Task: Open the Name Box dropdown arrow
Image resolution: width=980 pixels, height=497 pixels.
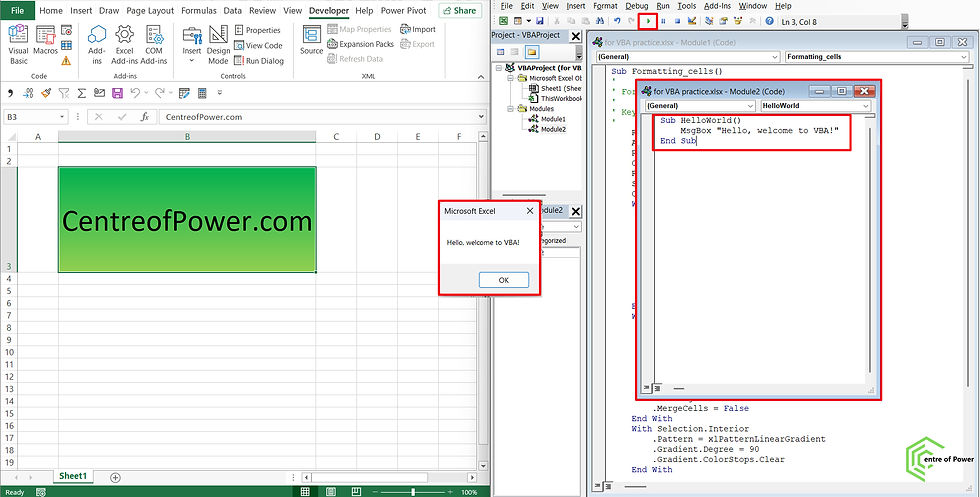Action: tap(62, 117)
